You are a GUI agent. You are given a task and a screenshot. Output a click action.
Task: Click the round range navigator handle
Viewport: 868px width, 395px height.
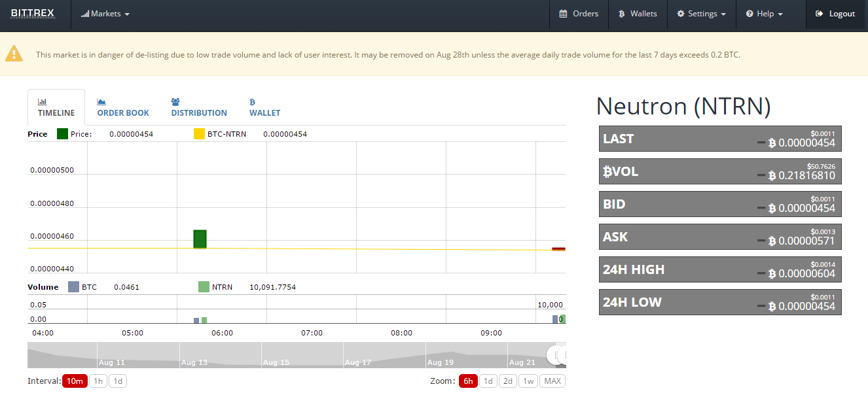coord(556,355)
